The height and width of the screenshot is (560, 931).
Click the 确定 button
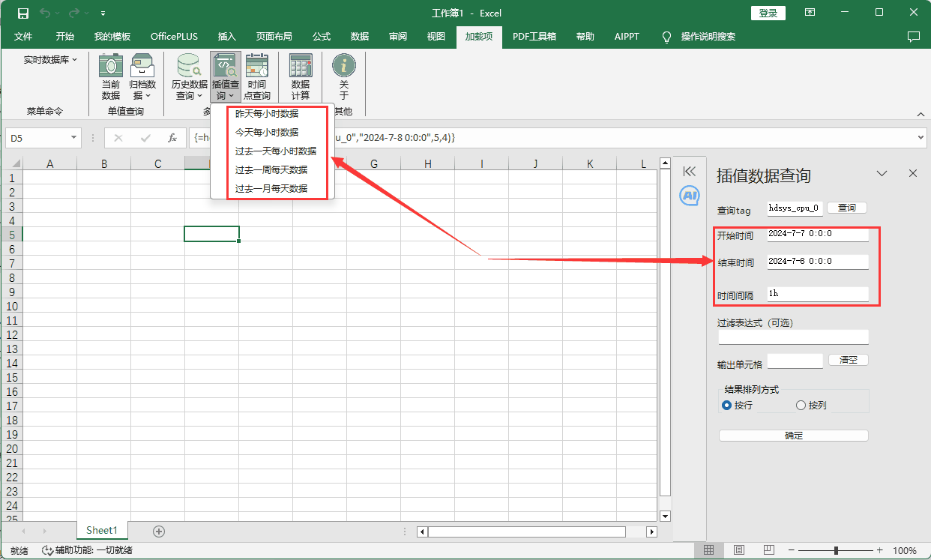[x=793, y=436]
